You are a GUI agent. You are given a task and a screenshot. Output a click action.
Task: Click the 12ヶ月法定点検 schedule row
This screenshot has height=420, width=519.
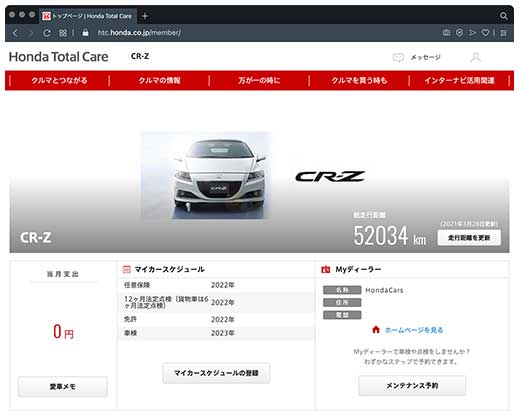216,302
